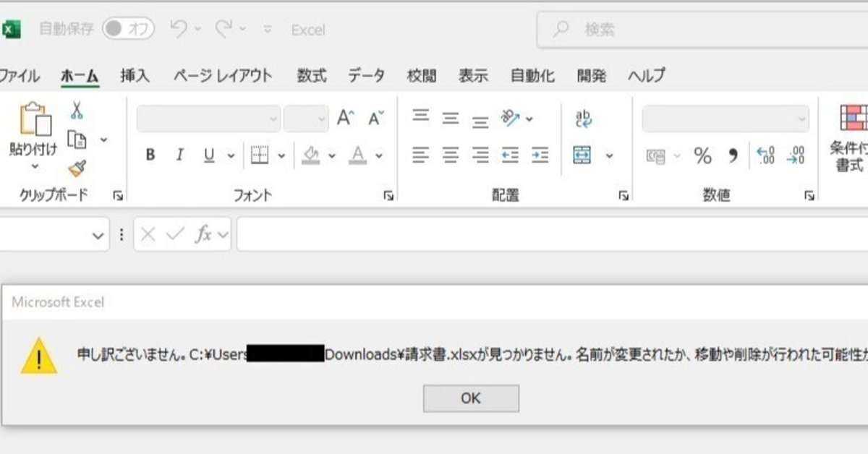
Task: Open the Font Color dropdown arrow
Action: pyautogui.click(x=378, y=155)
